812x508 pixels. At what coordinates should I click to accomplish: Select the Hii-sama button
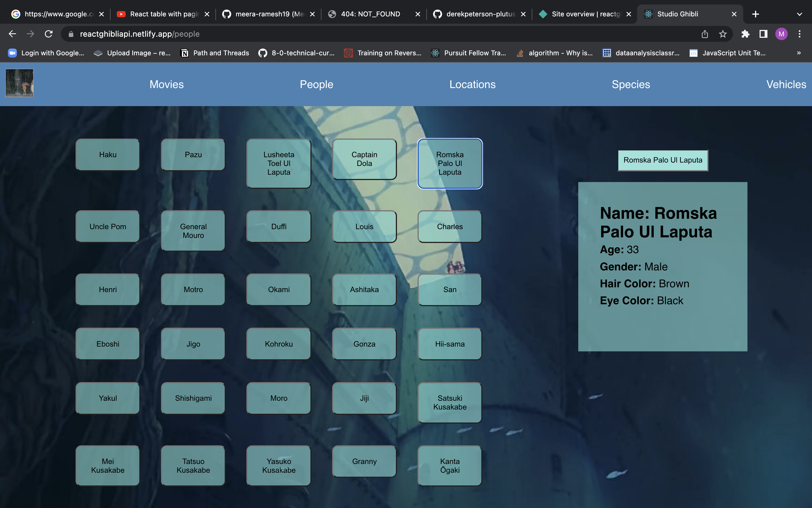pyautogui.click(x=450, y=344)
